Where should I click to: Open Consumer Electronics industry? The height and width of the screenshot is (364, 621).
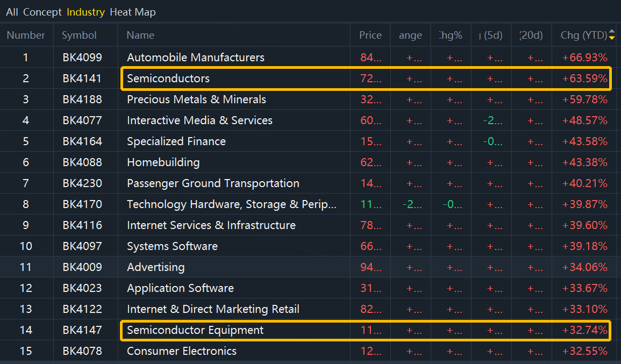(182, 351)
